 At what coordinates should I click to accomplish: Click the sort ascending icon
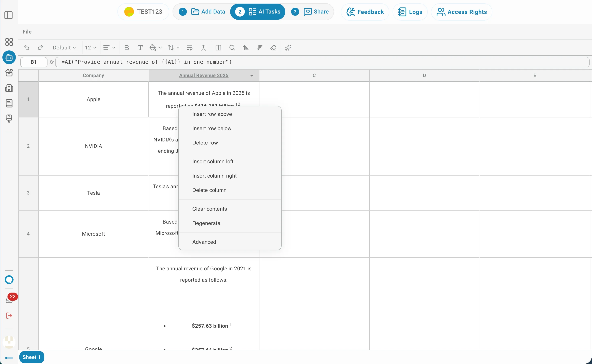[x=246, y=48]
